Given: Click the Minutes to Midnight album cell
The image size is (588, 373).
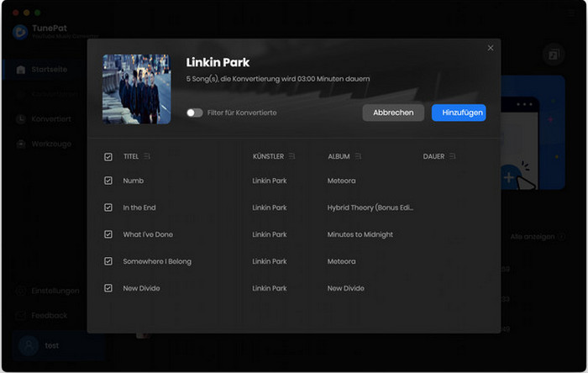Looking at the screenshot, I should pos(360,234).
